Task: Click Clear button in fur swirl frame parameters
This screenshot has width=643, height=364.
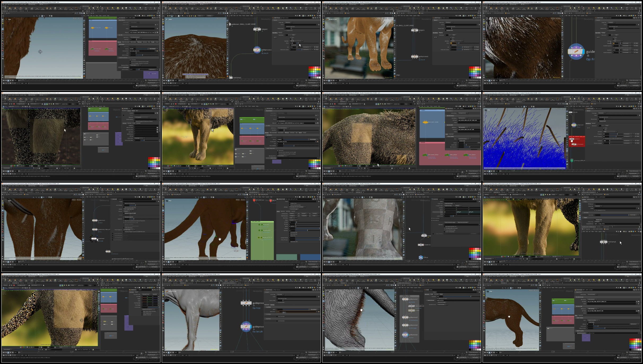Action: (293, 35)
